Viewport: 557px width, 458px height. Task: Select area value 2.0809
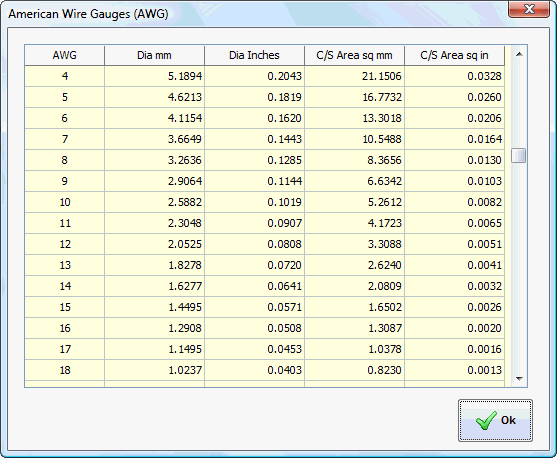(x=355, y=286)
